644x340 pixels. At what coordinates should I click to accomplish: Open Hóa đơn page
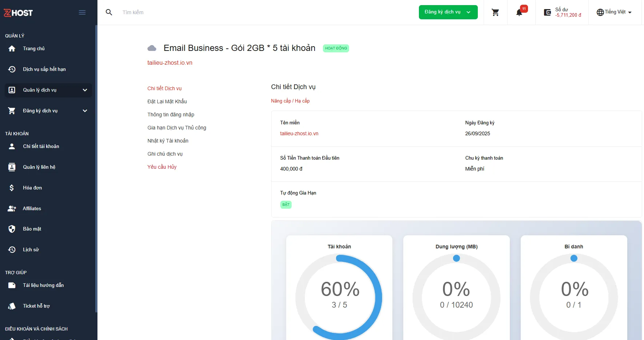[x=32, y=188]
